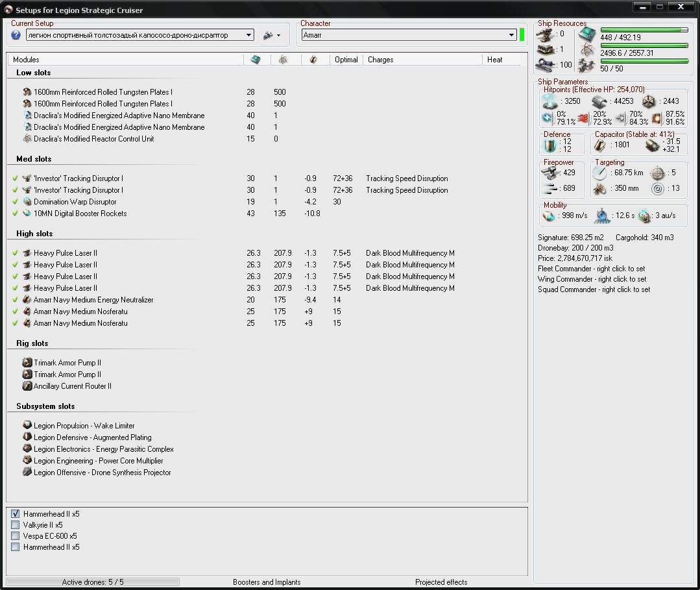Select Legion Offensive - Drone Synthesis Projector icon
Image resolution: width=700 pixels, height=590 pixels.
click(x=27, y=472)
